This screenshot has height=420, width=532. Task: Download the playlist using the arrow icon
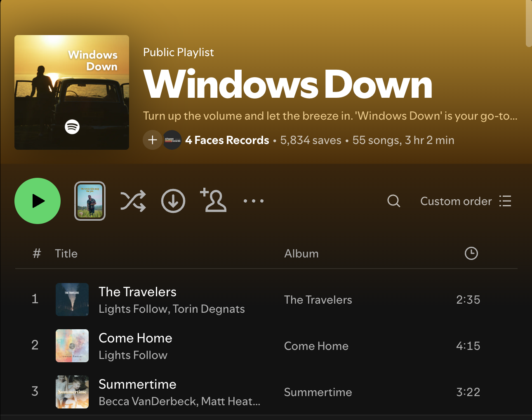173,201
